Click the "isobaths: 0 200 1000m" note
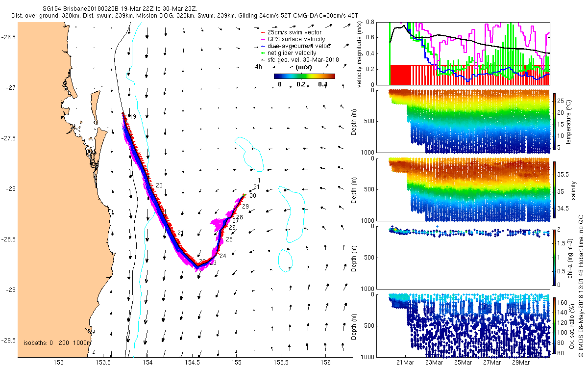This screenshot has height=368, width=588. (x=57, y=343)
